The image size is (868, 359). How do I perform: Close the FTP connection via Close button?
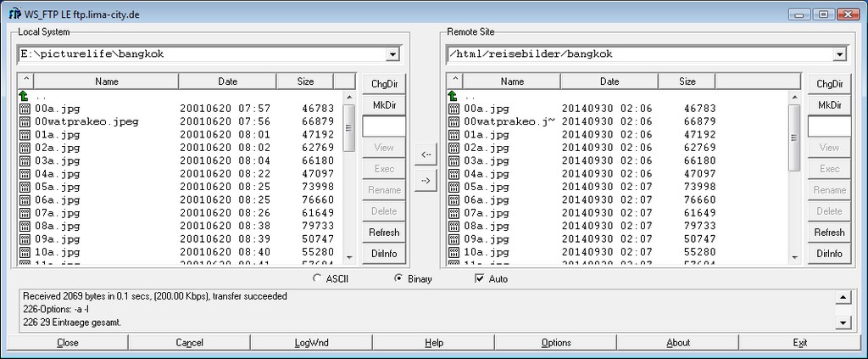pyautogui.click(x=68, y=342)
